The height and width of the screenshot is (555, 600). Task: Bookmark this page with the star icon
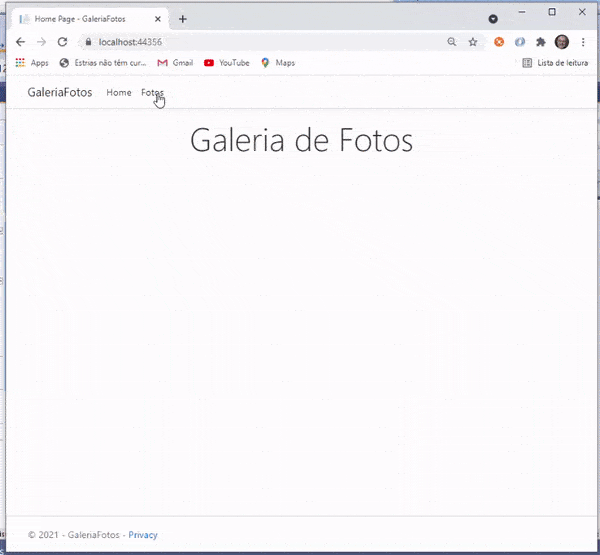point(473,42)
